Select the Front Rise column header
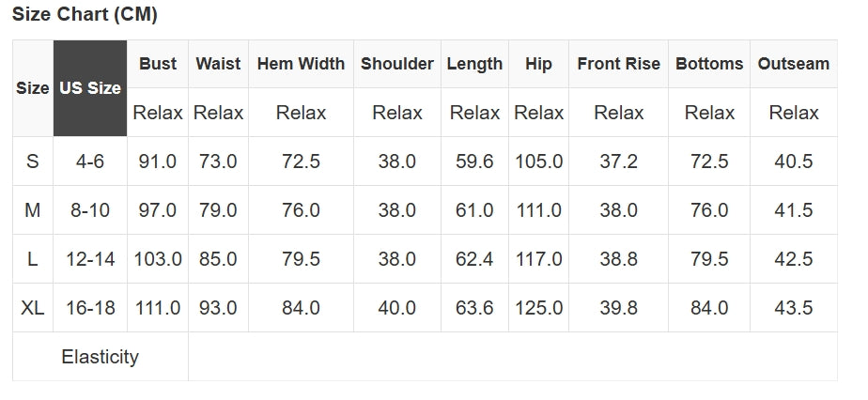Image resolution: width=868 pixels, height=400 pixels. point(618,64)
